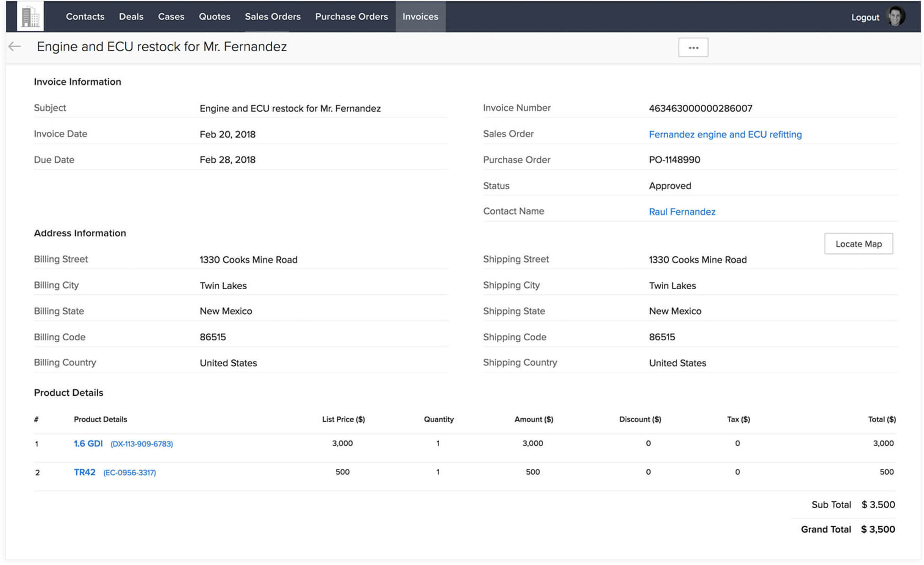
Task: Click the Invoice Information section heading
Action: [77, 82]
